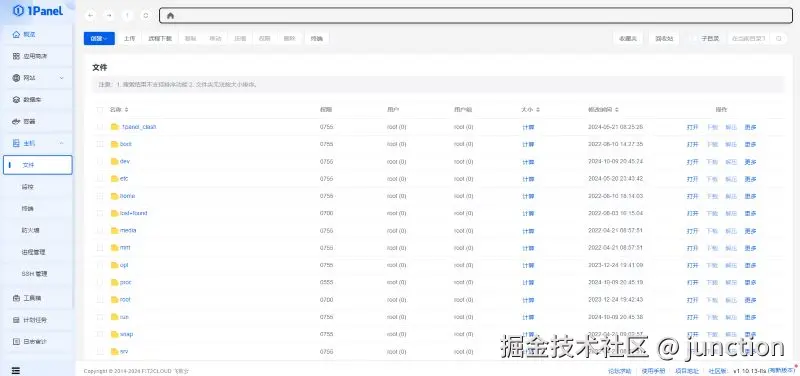Click the mnt folder icon
Image resolution: width=800 pixels, height=376 pixels.
coord(115,248)
